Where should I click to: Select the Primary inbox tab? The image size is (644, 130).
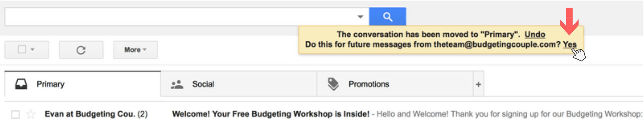click(50, 84)
